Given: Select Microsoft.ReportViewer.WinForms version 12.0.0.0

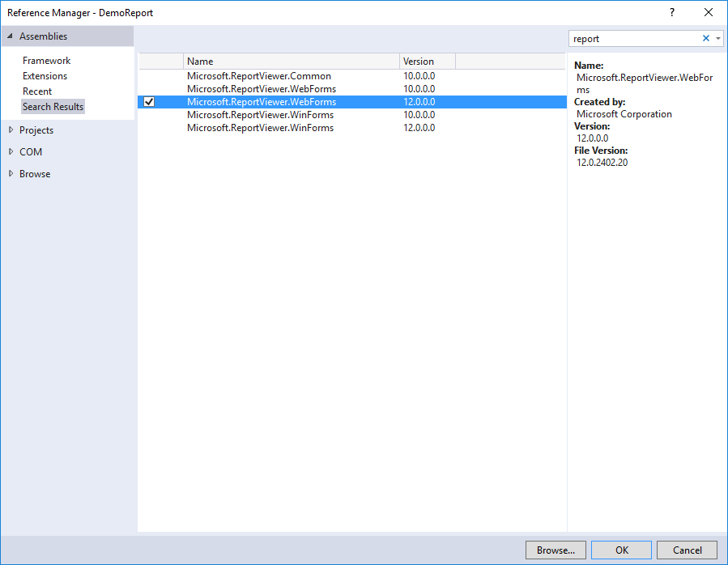Looking at the screenshot, I should coord(261,127).
